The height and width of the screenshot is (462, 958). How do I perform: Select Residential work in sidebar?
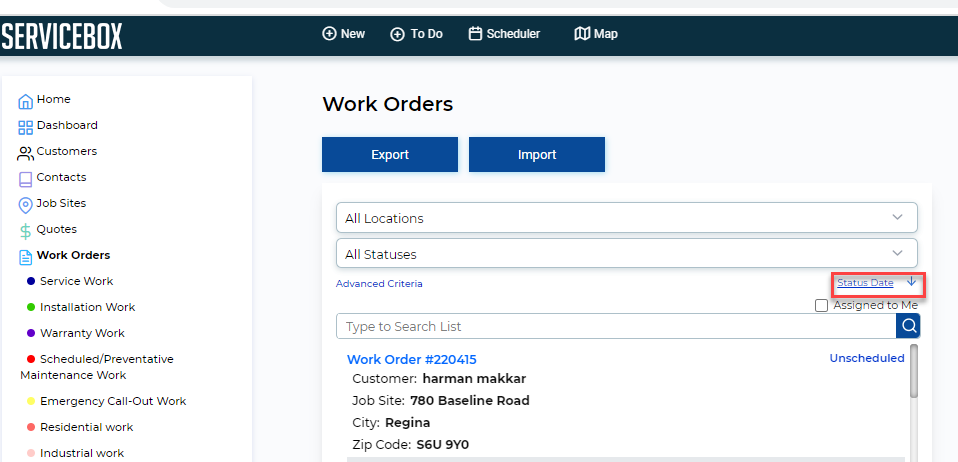tap(87, 427)
